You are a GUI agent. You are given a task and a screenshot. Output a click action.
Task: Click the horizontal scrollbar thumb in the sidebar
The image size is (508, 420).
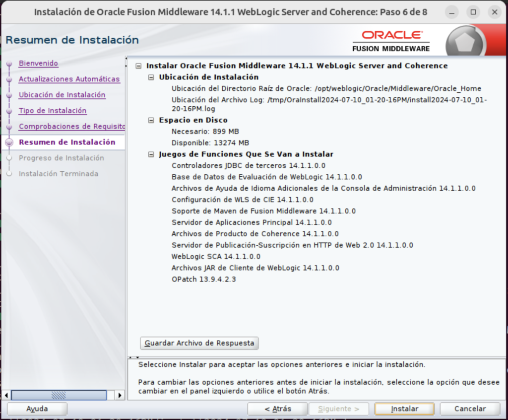(x=59, y=395)
